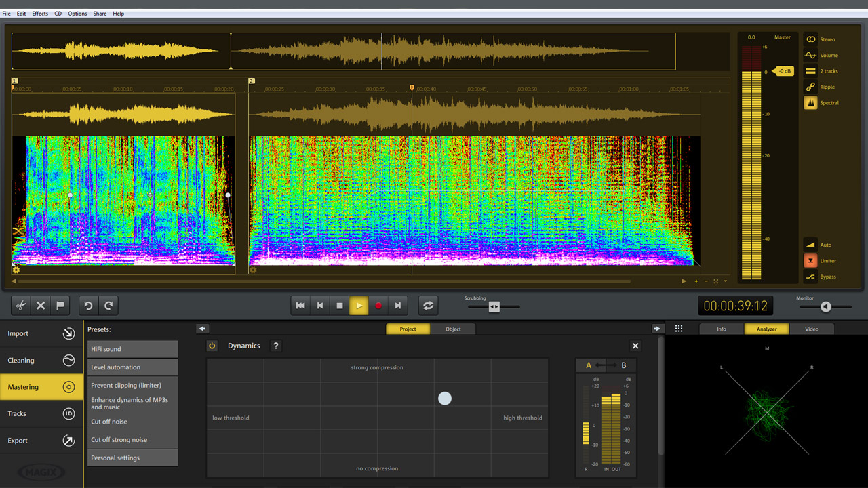Start recording with the red record button

[x=378, y=306]
